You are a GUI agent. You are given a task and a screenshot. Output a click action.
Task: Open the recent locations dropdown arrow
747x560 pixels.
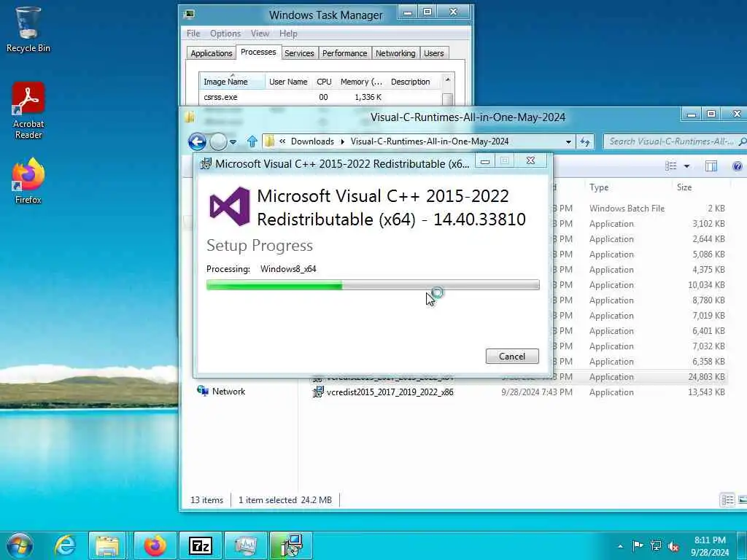pos(233,142)
